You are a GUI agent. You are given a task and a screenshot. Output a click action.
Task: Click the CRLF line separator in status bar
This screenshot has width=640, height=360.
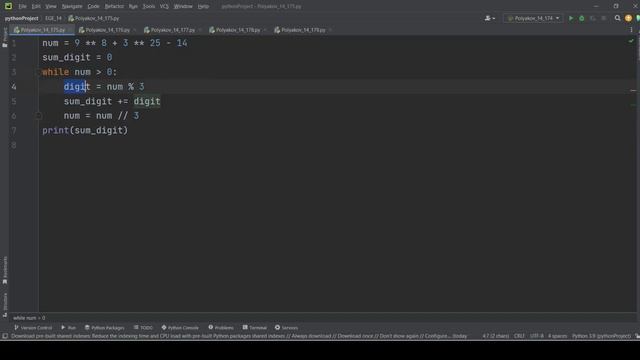[519, 336]
